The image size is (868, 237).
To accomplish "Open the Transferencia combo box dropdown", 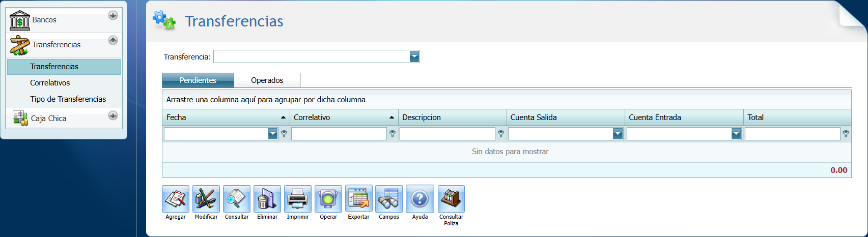I will click(414, 56).
